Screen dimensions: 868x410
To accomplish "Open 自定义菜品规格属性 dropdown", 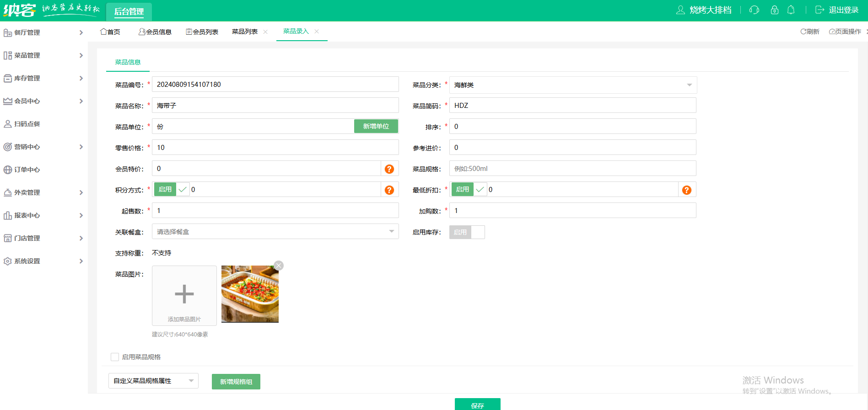I will point(153,381).
